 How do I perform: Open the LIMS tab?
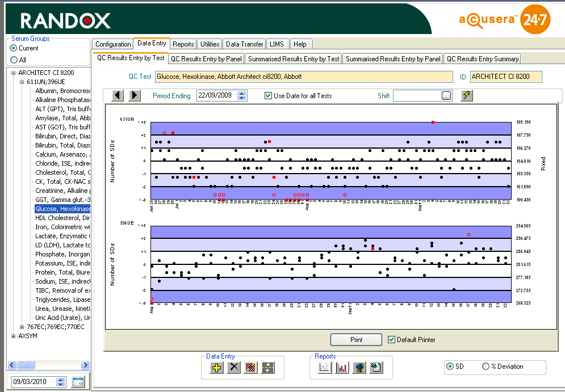(x=277, y=44)
